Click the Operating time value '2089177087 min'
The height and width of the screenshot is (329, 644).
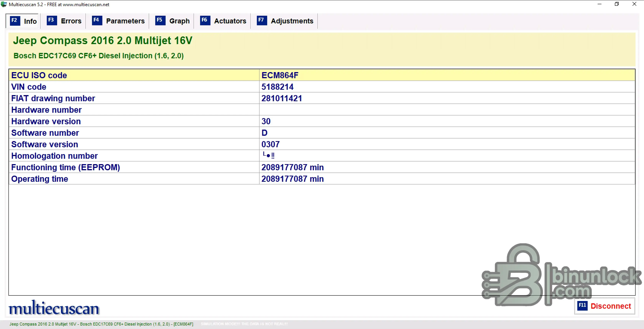tap(292, 179)
